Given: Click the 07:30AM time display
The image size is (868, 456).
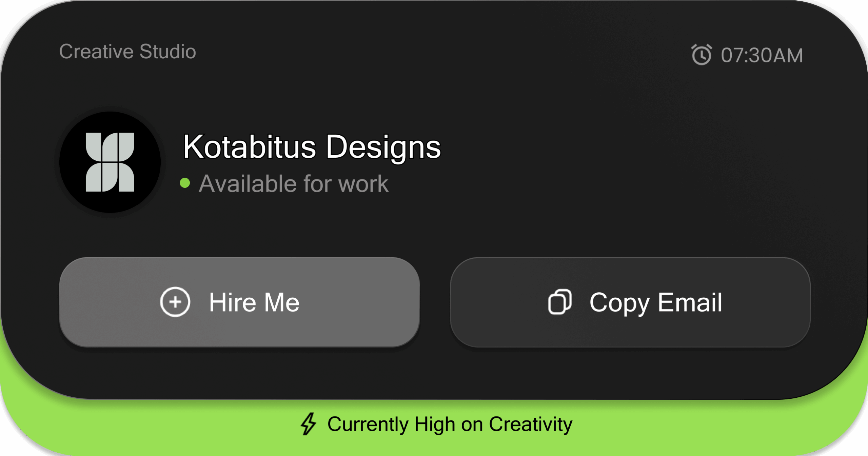Looking at the screenshot, I should [x=762, y=55].
